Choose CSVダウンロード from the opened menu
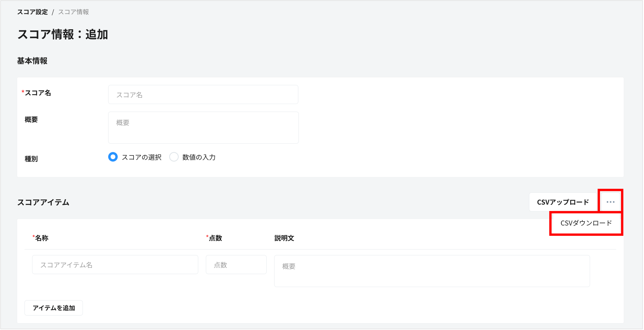Screen dimensions: 644x330 [x=586, y=223]
